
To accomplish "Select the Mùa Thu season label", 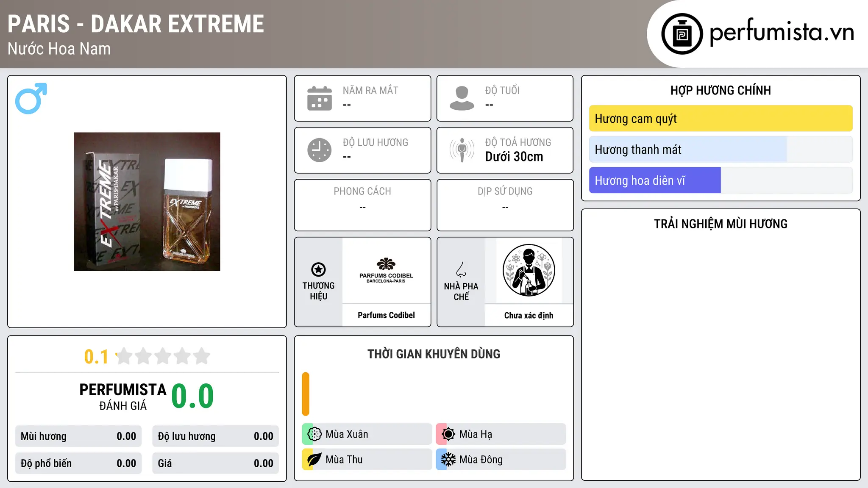I will click(344, 460).
